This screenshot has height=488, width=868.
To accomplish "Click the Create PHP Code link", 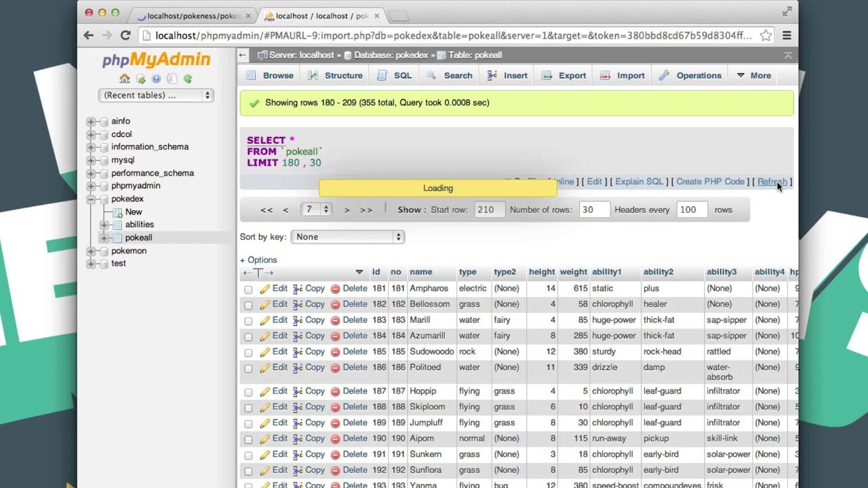I will (710, 182).
